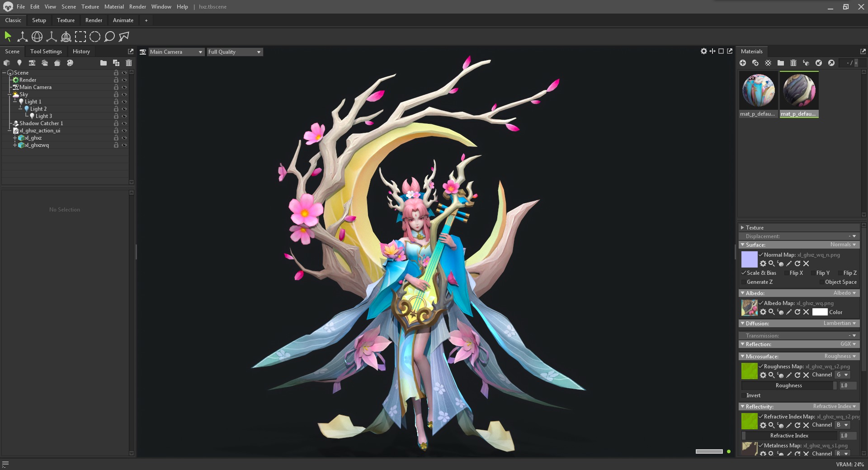Viewport: 868px width, 470px height.
Task: Activate the scale axis tool
Action: pos(52,36)
